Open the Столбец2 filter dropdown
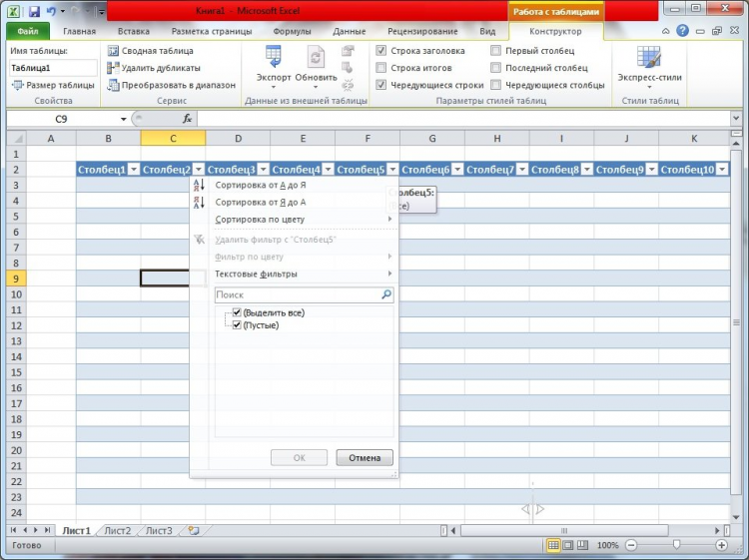Screen dimensions: 749x560 tap(199, 170)
